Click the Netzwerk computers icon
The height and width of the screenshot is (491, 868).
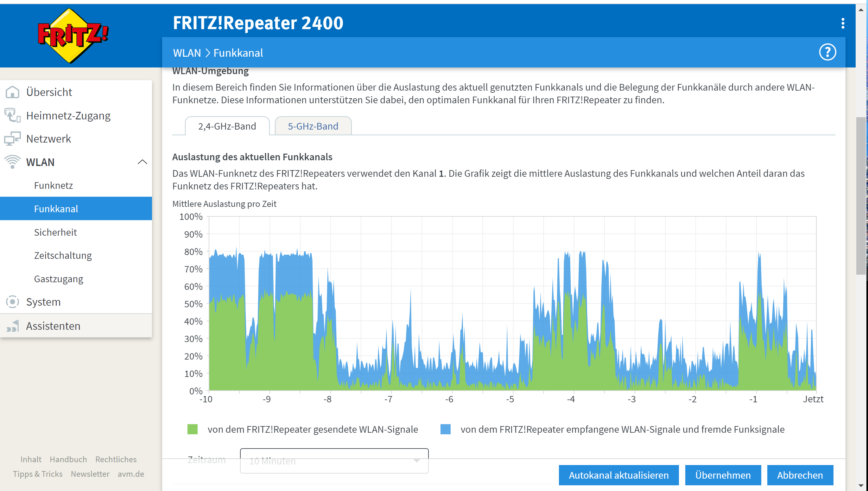coord(12,139)
